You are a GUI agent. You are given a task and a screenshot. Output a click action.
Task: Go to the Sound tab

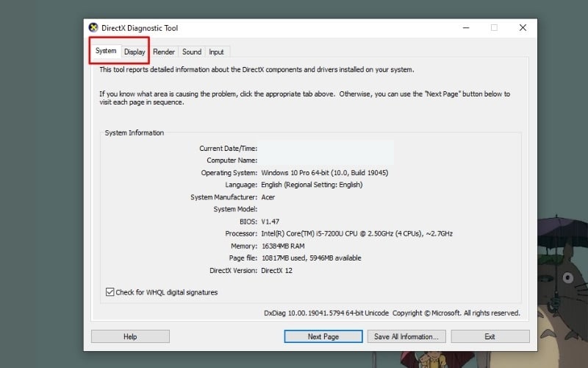(x=192, y=52)
